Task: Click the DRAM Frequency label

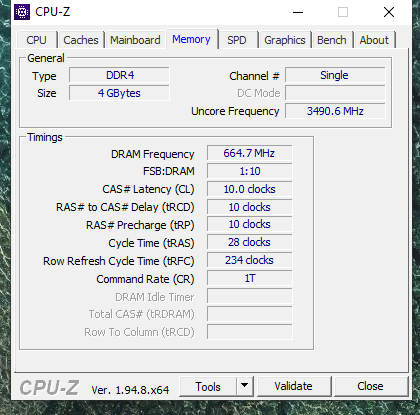Action: 152,154
